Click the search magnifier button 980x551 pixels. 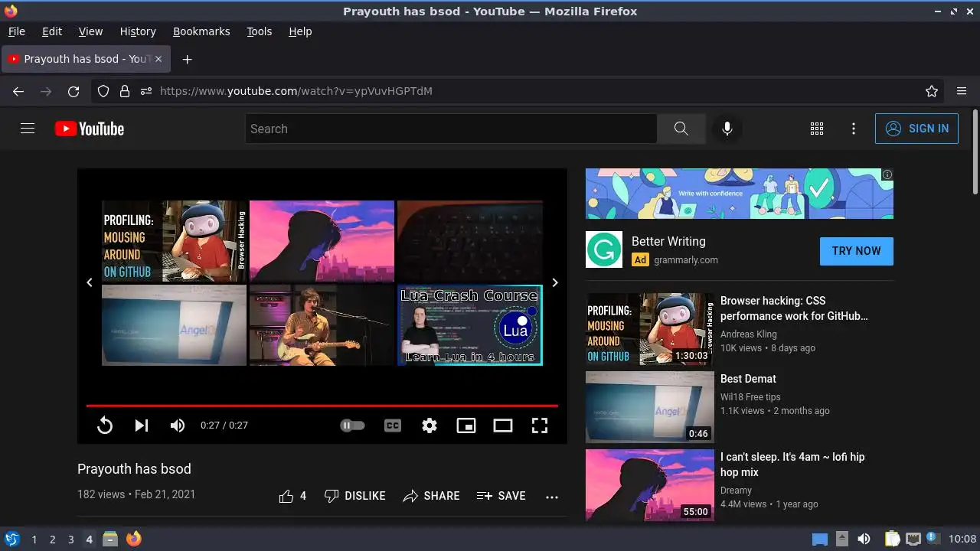681,129
